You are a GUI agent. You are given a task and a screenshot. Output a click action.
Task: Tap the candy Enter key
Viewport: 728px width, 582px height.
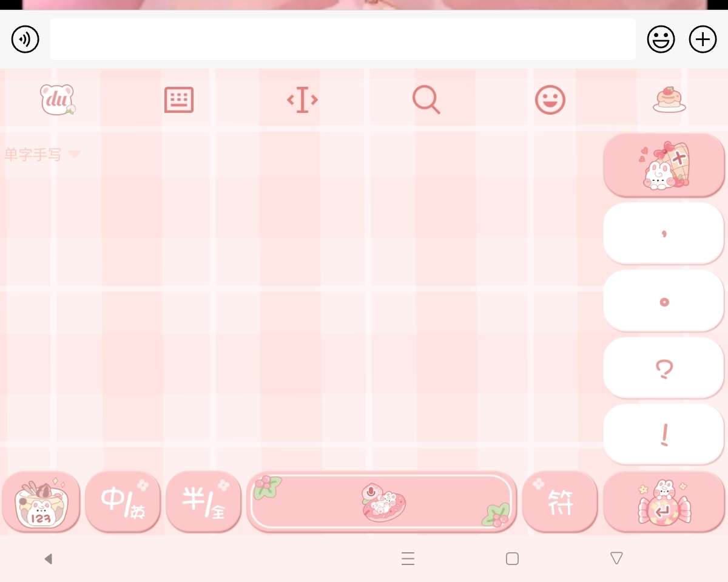coord(664,502)
